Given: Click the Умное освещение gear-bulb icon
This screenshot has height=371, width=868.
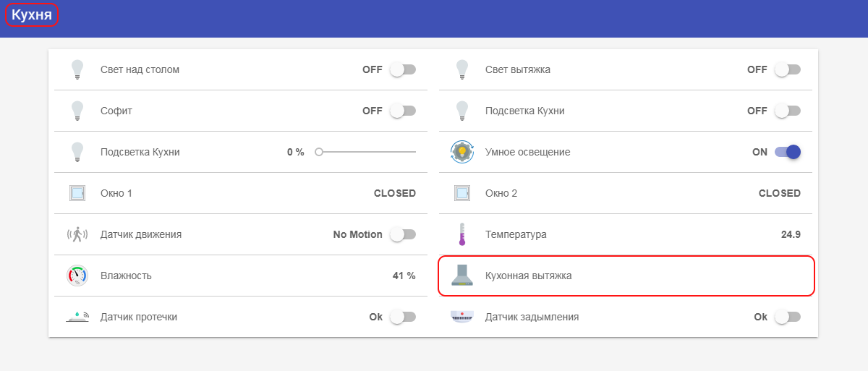Looking at the screenshot, I should pos(461,152).
